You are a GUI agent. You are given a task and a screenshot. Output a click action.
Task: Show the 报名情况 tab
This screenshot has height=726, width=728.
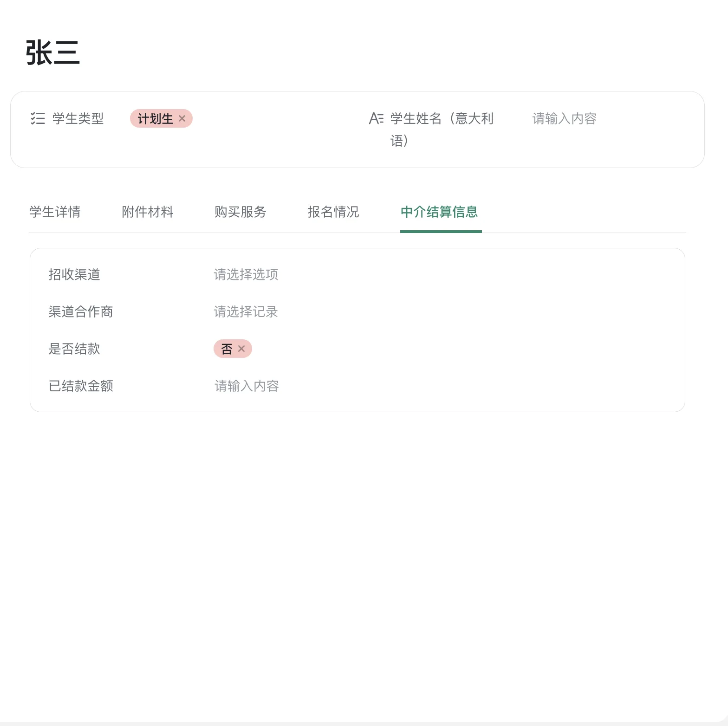pyautogui.click(x=333, y=212)
